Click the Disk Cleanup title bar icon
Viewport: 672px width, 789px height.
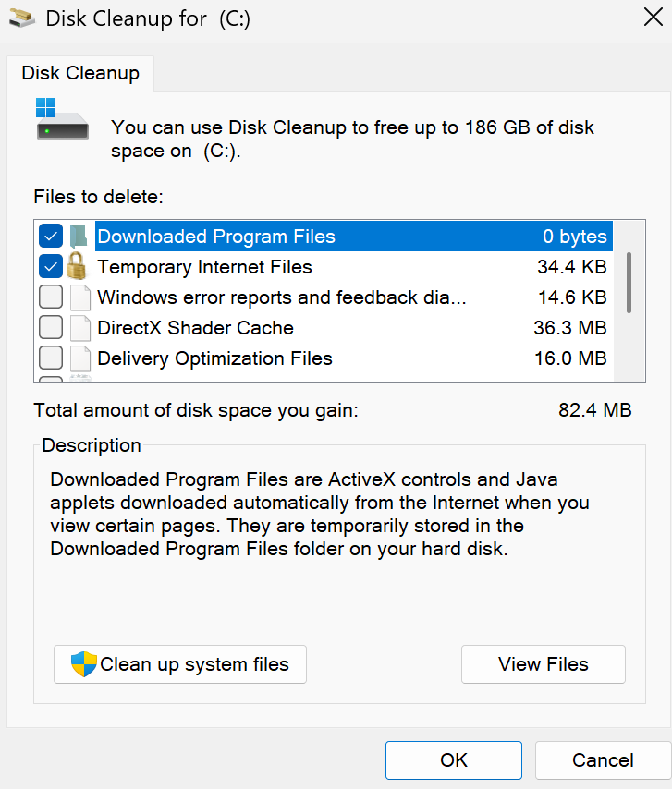(x=21, y=18)
